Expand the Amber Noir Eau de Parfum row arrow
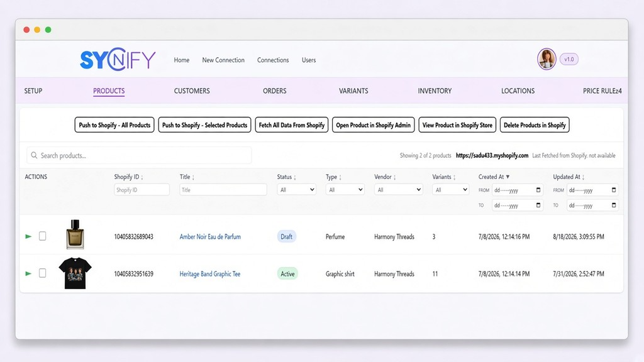Image resolution: width=644 pixels, height=362 pixels. 28,236
